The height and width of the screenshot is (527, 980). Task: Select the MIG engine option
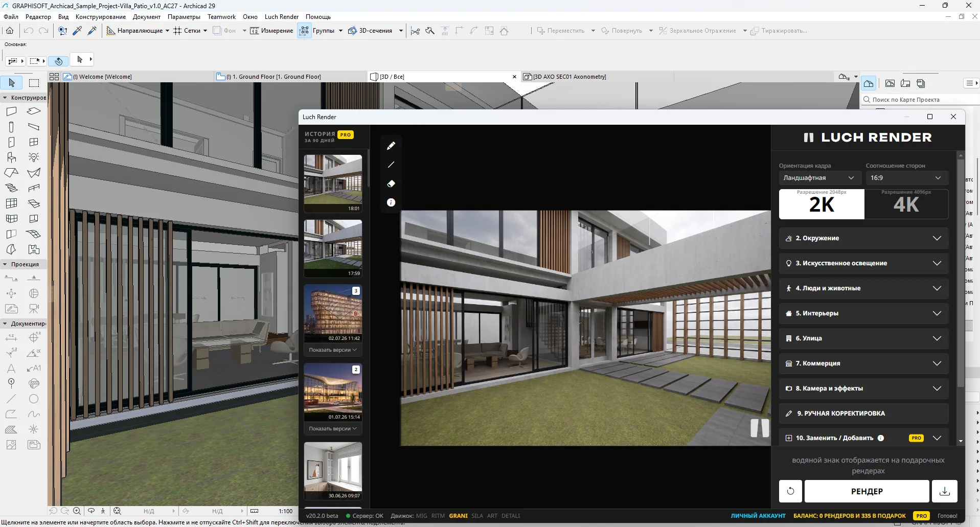421,516
